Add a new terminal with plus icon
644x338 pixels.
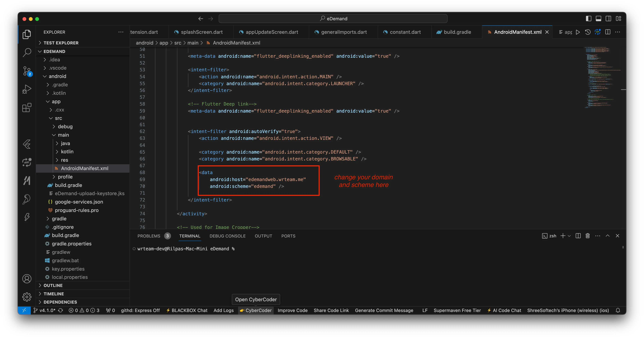click(563, 236)
